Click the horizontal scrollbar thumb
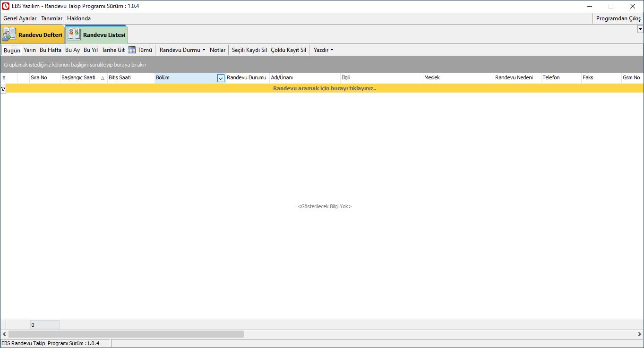The width and height of the screenshot is (644, 348). 126,334
